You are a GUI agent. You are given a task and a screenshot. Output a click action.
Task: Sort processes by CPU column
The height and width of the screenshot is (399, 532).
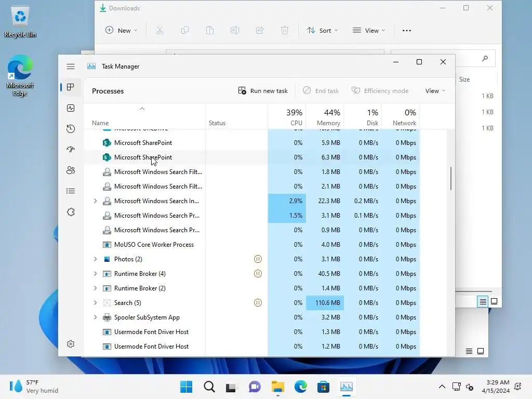pos(287,116)
